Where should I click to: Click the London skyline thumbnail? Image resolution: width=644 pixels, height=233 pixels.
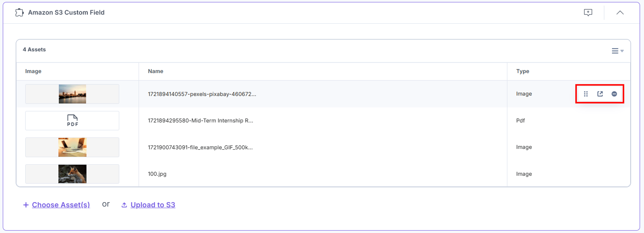pyautogui.click(x=72, y=94)
